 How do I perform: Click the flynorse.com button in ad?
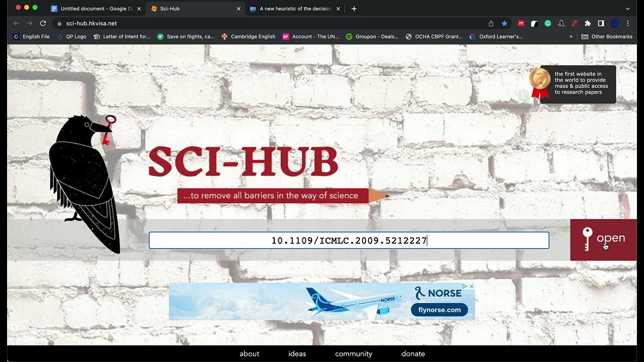click(439, 310)
